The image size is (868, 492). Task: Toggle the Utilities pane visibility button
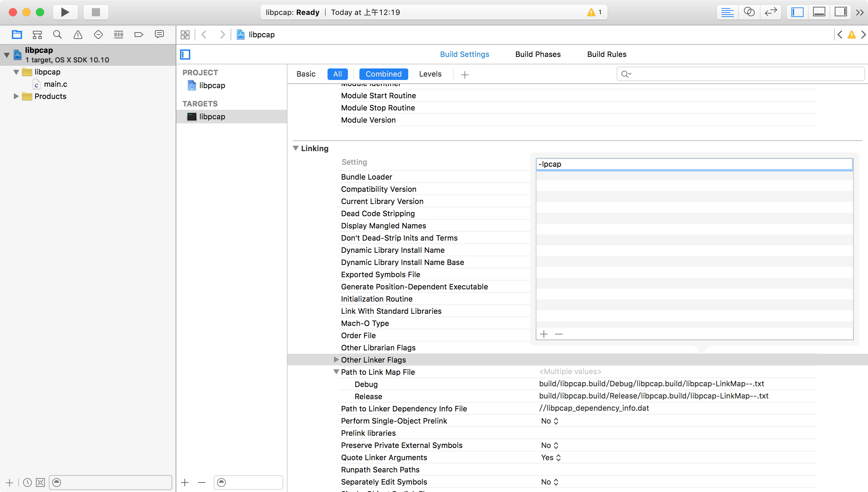[x=841, y=13]
